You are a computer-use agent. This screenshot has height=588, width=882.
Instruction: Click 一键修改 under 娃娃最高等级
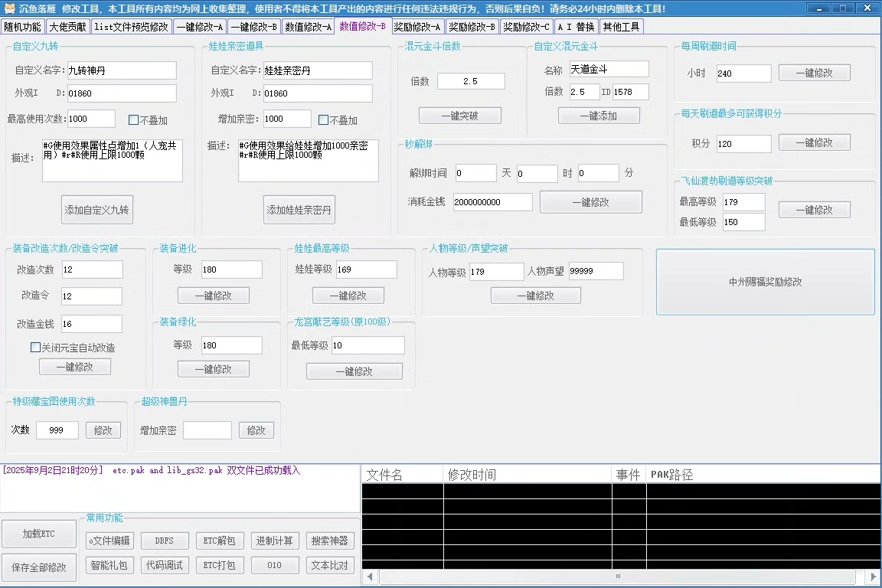pos(348,296)
